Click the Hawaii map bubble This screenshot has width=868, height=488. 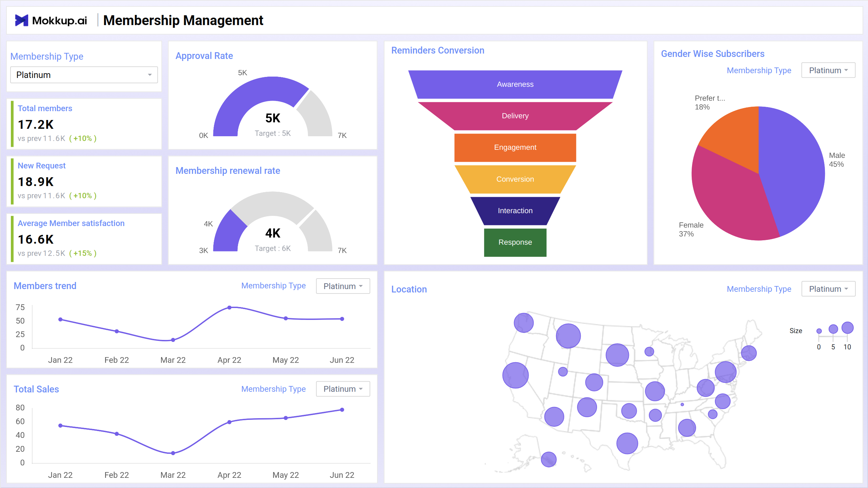549,460
